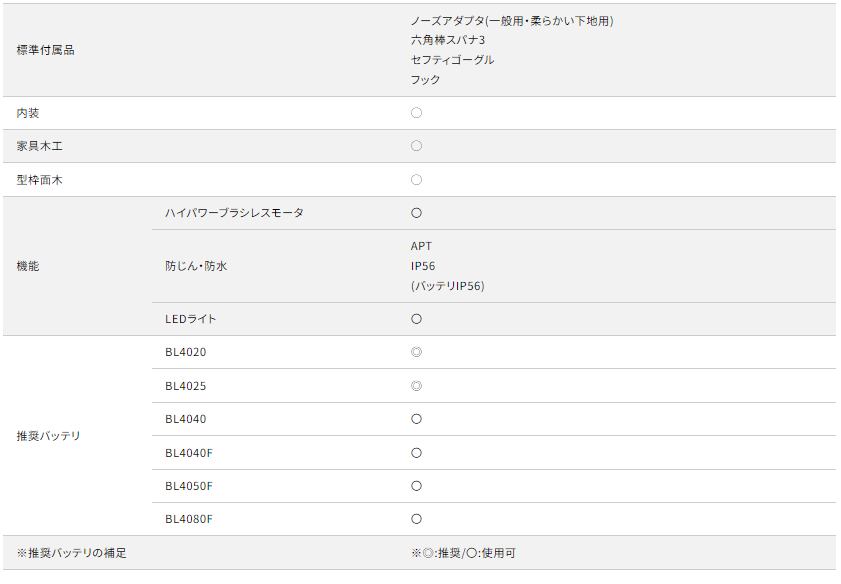Click the 推奨バッテリ category cell

click(x=48, y=436)
